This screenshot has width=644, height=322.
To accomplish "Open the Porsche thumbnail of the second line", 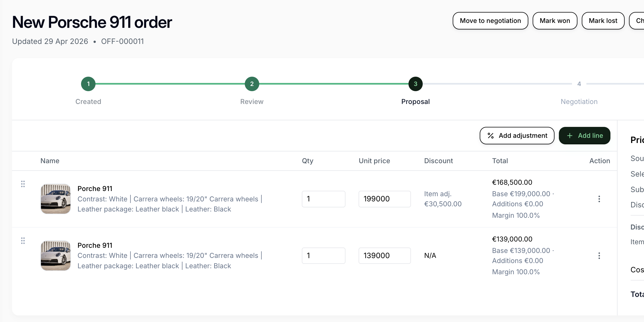I will coord(56,256).
